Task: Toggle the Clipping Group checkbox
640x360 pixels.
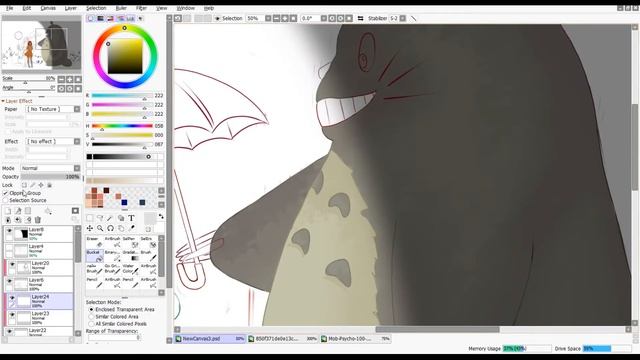Action: [x=5, y=193]
